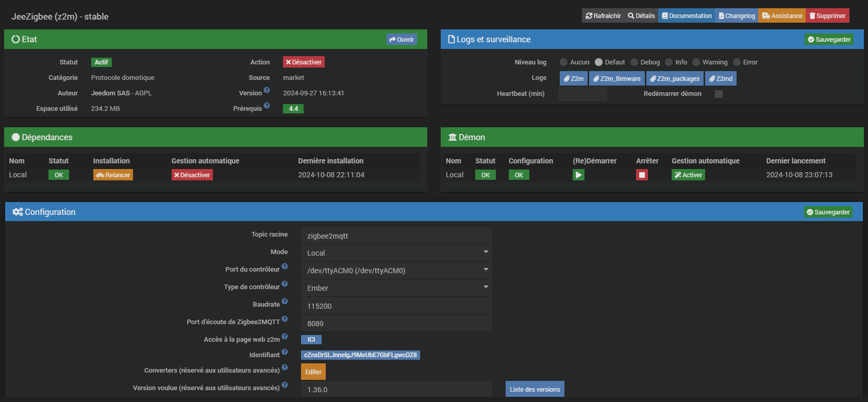Open the Détails button
The image size is (868, 402).
coord(641,16)
